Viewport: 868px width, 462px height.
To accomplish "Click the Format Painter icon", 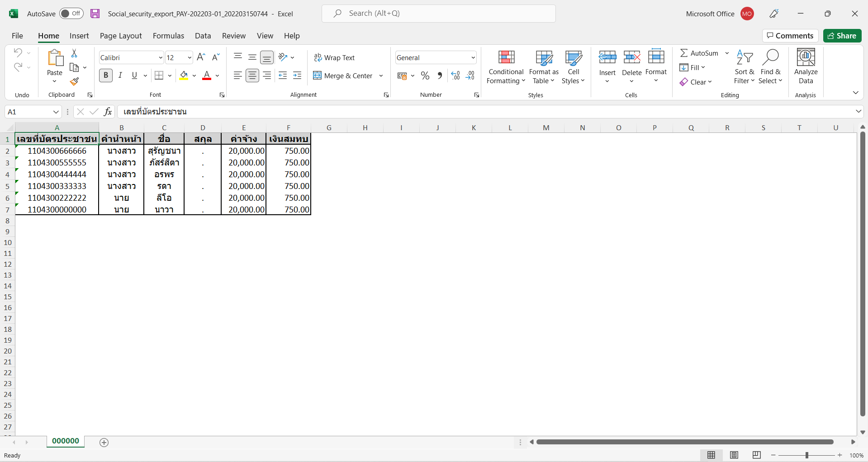I will [74, 82].
